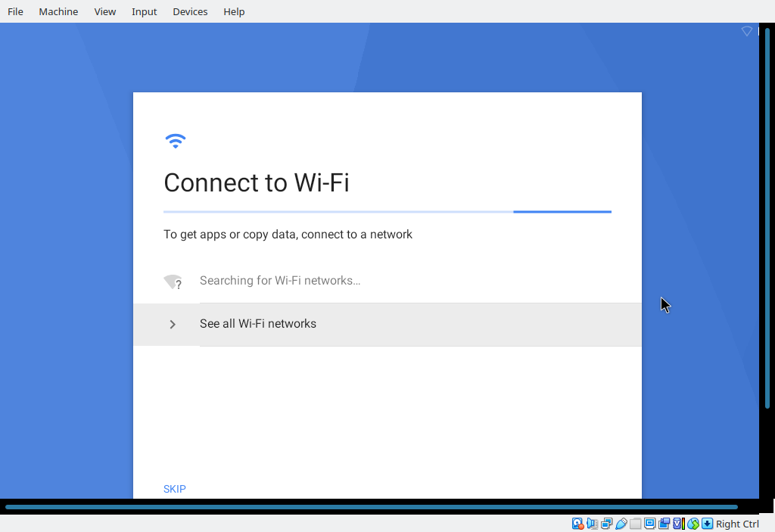Open the Input menu

pos(145,11)
